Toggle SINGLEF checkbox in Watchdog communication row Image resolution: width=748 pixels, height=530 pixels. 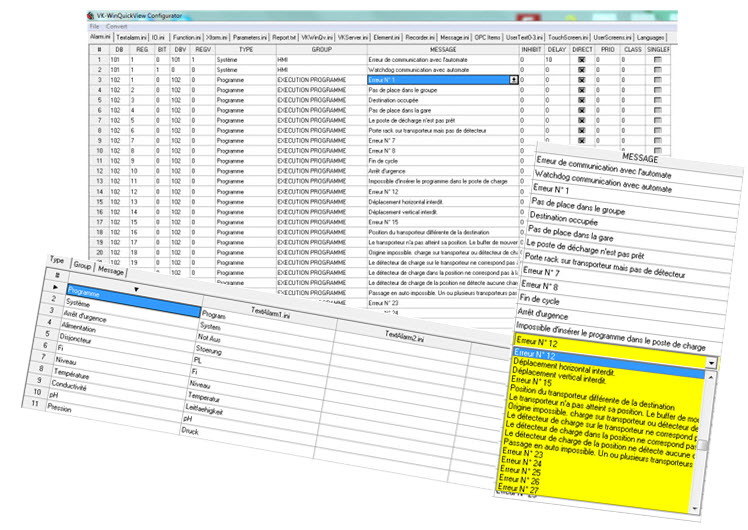coord(658,70)
